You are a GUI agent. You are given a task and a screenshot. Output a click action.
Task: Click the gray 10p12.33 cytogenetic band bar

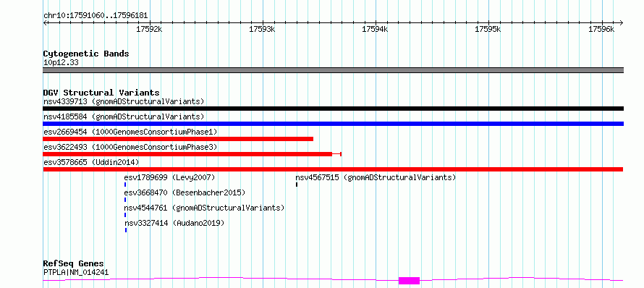pyautogui.click(x=333, y=70)
